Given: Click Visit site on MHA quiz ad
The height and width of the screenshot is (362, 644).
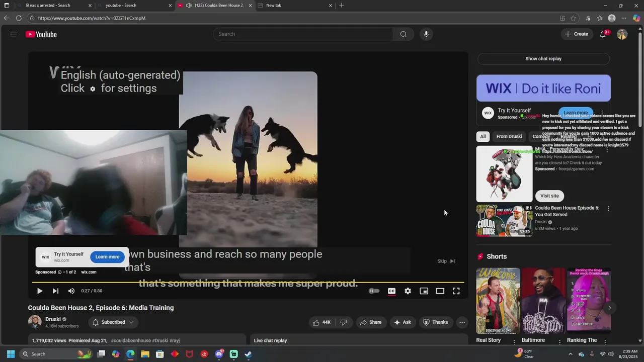Looking at the screenshot, I should coord(549,196).
